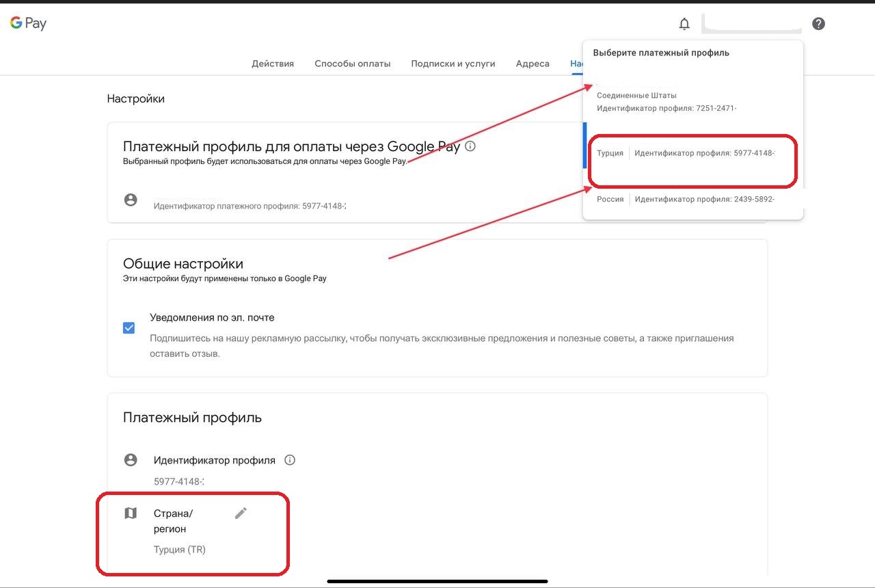Go to the Адреса tab
Image resolution: width=875 pixels, height=588 pixels.
coord(533,64)
